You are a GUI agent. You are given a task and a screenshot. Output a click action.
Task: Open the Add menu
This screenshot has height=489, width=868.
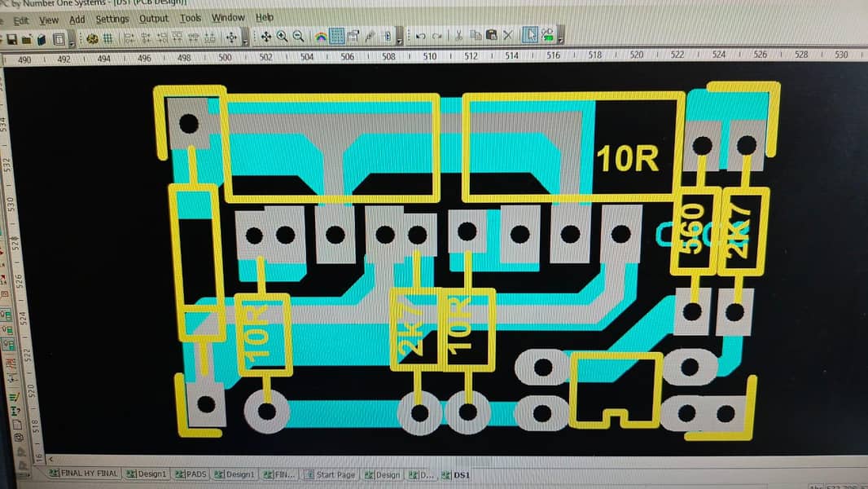(77, 20)
